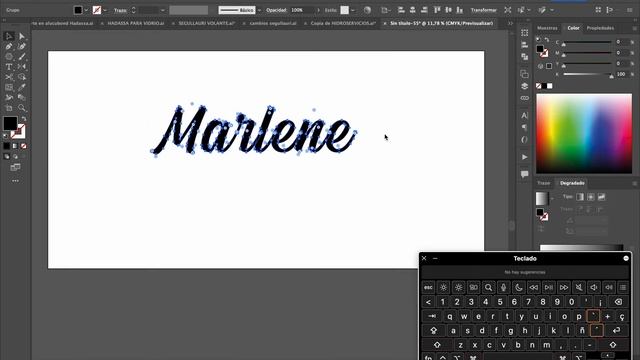Open the Pathfinder panel icon
This screenshot has width=640, height=360.
[524, 57]
